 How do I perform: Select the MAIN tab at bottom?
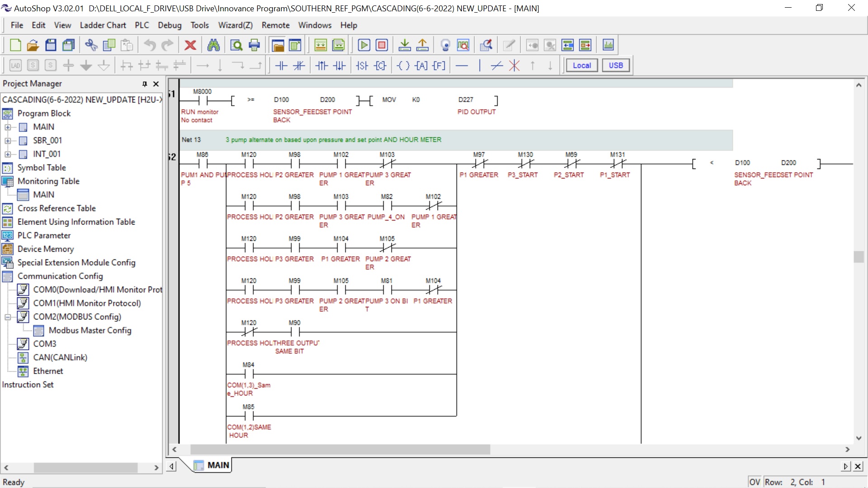pos(218,465)
